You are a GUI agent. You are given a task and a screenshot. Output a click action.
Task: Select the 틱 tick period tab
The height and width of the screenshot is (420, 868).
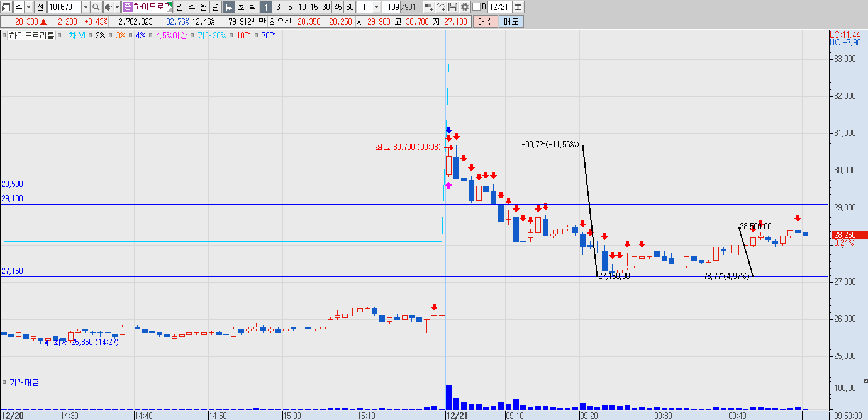point(252,7)
